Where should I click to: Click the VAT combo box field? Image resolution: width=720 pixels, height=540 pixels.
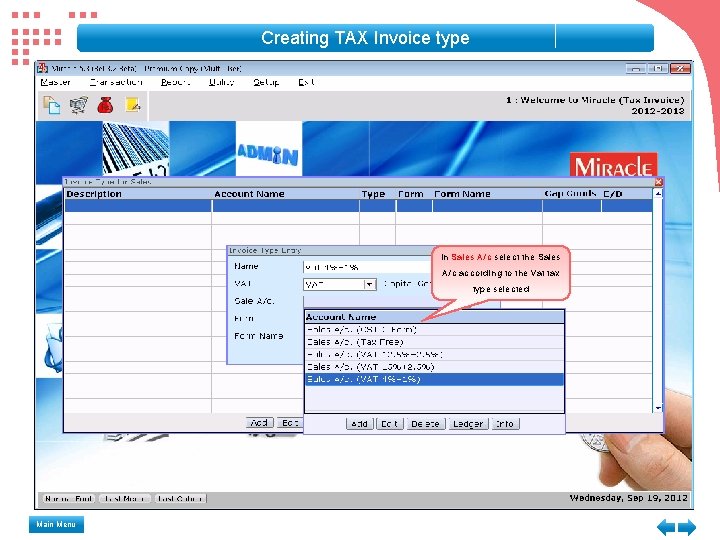[339, 285]
